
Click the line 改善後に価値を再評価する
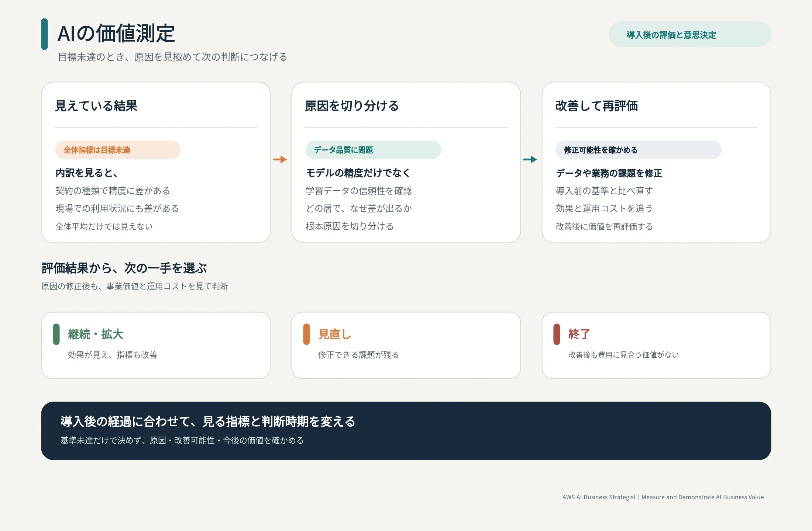[604, 226]
